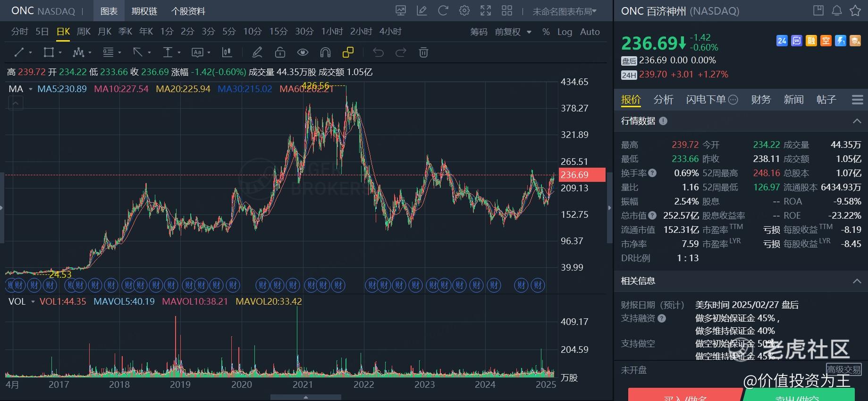This screenshot has width=868, height=401.
Task: Toggle Auto scale
Action: pyautogui.click(x=590, y=32)
